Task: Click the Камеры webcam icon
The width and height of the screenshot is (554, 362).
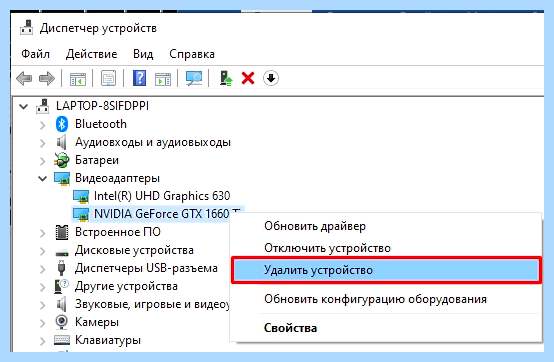Action: 61,322
